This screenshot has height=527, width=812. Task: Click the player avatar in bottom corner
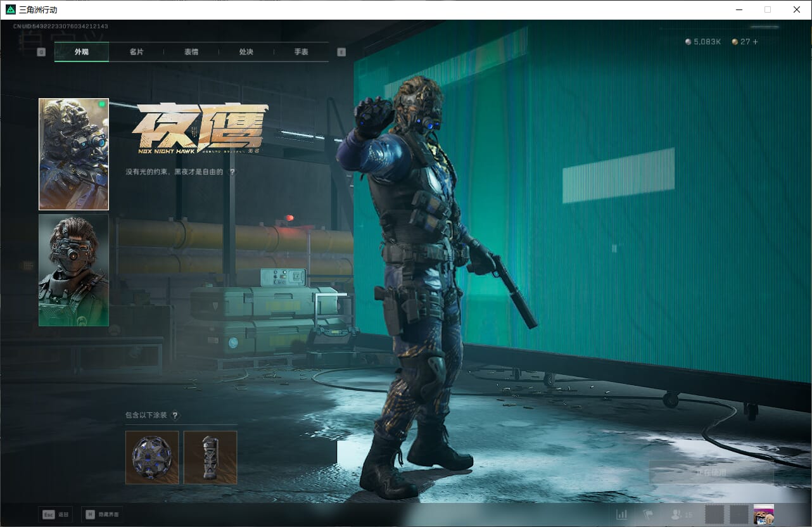point(764,514)
